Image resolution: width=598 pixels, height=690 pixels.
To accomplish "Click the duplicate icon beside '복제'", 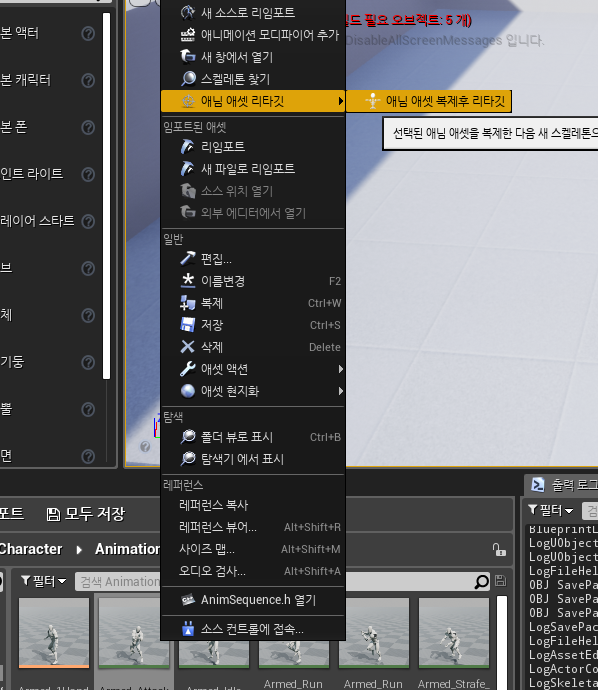I will (188, 303).
